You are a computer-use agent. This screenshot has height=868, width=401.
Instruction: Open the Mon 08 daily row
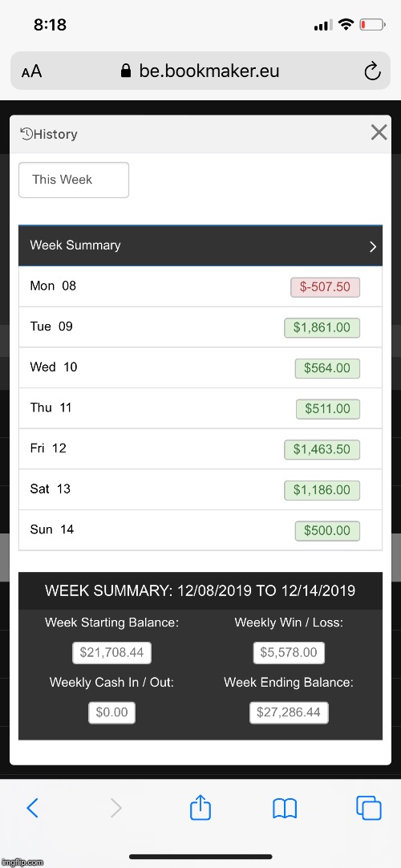click(200, 286)
